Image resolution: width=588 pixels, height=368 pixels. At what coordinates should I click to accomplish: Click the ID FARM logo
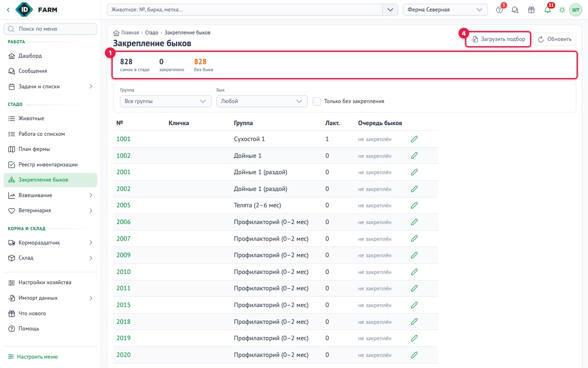click(x=36, y=10)
